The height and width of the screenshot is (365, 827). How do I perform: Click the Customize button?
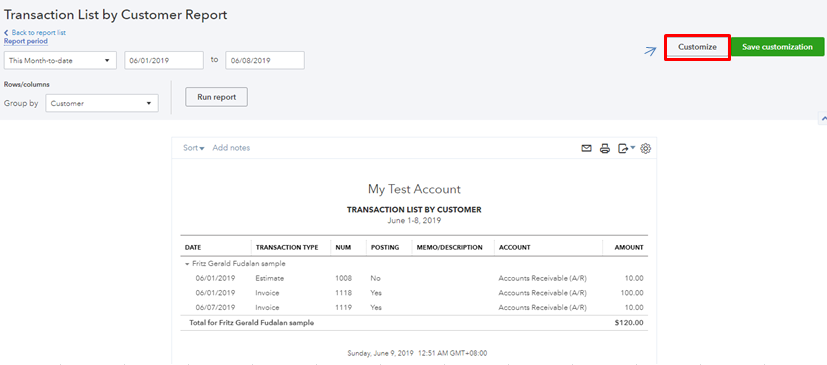[697, 47]
